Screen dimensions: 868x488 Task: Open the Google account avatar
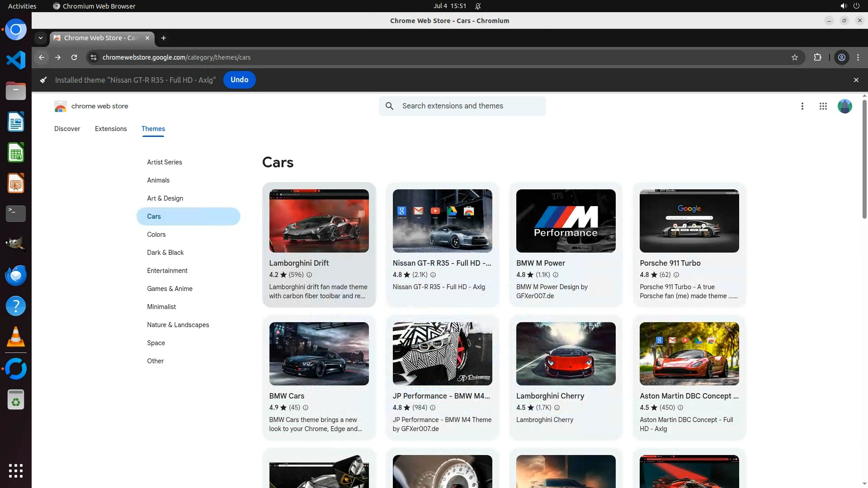pos(844,106)
